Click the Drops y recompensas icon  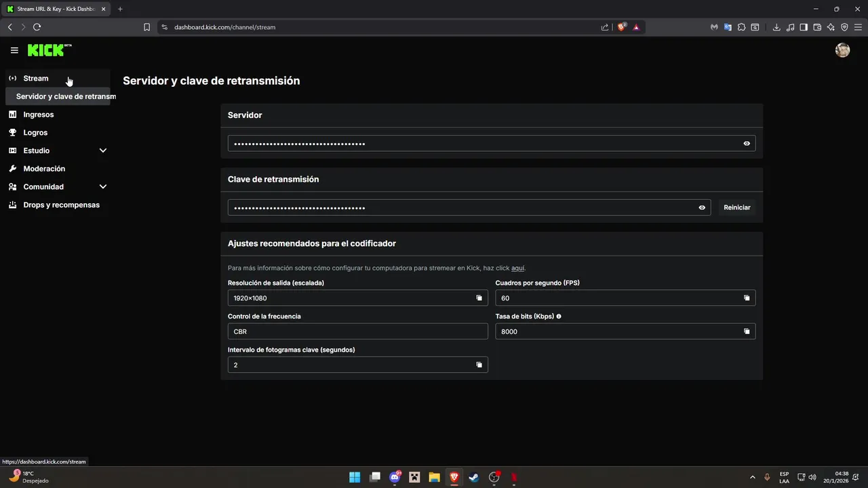coord(12,205)
